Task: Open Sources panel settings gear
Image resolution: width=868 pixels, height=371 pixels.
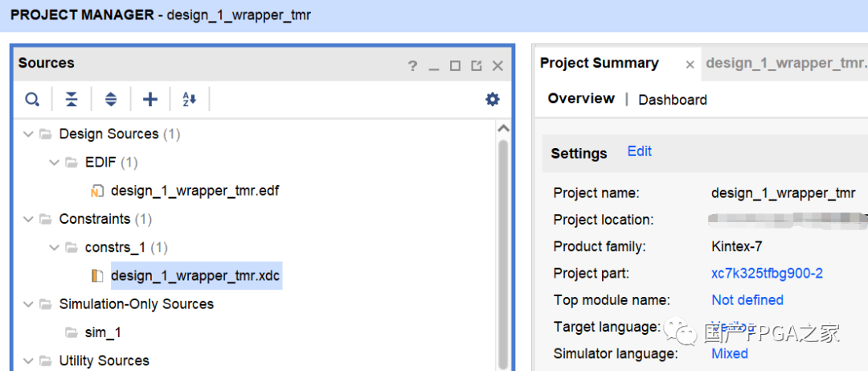Action: 492,100
